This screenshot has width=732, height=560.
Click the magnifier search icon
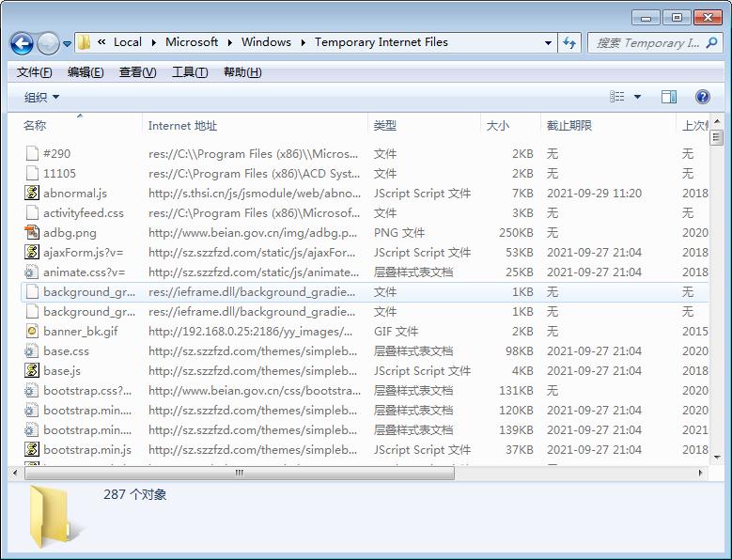tap(712, 43)
